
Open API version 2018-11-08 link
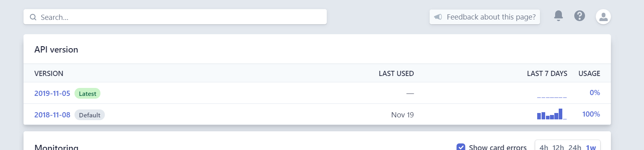pos(52,115)
